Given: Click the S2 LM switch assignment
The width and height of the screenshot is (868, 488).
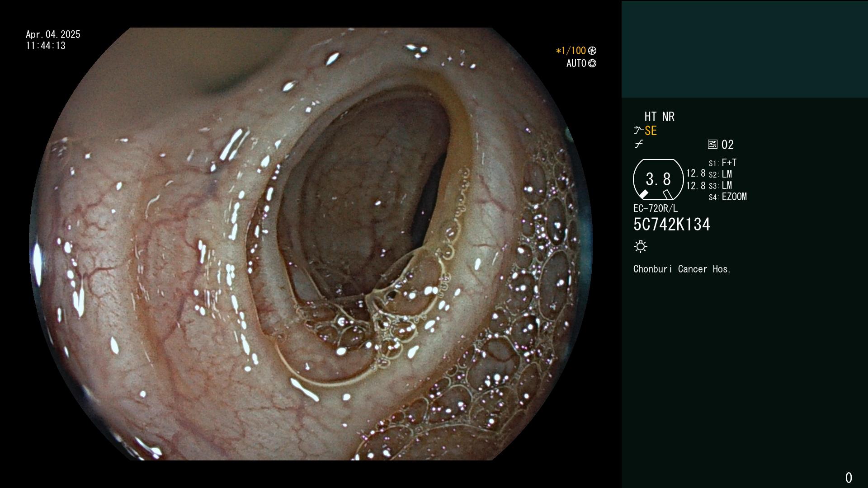Looking at the screenshot, I should click(x=720, y=174).
